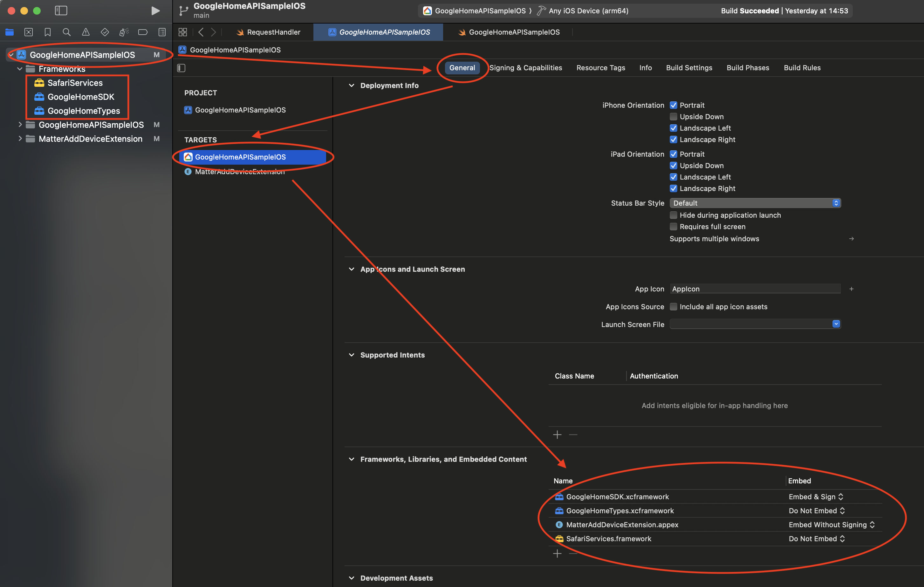This screenshot has width=924, height=587.
Task: Collapse the Deployment Info section
Action: pyautogui.click(x=352, y=85)
